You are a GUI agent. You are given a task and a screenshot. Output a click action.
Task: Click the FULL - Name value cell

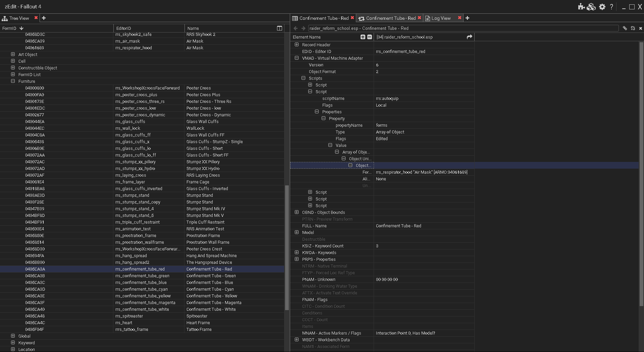[x=424, y=226]
